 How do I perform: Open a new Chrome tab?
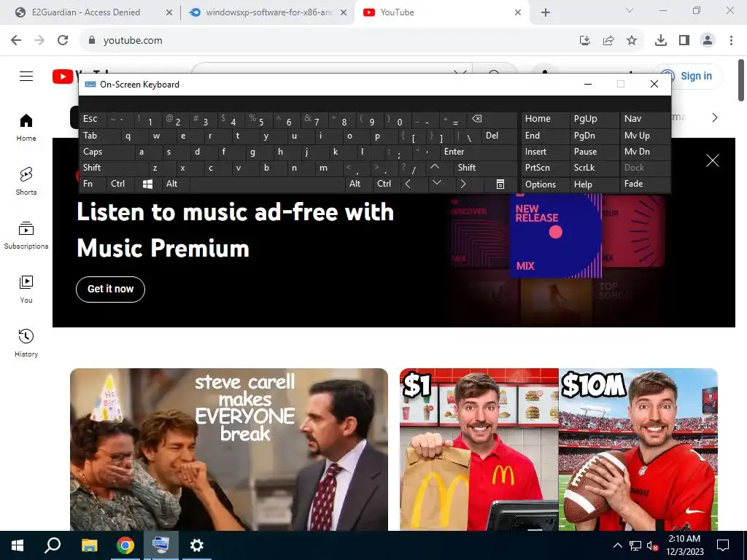[x=546, y=12]
